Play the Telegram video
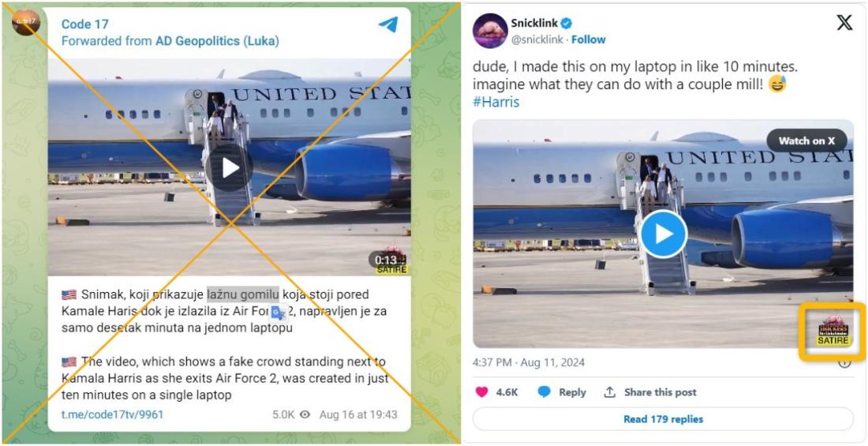The image size is (868, 446). pos(229,168)
